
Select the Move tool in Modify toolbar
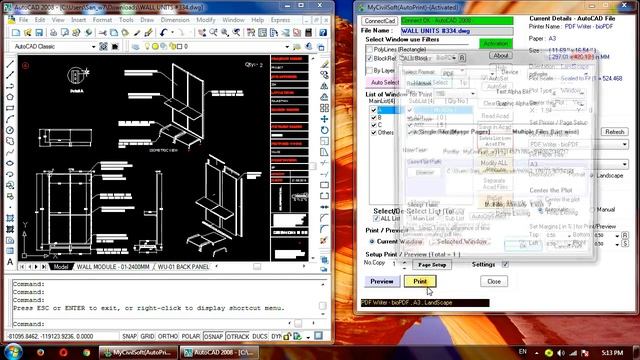pos(324,119)
